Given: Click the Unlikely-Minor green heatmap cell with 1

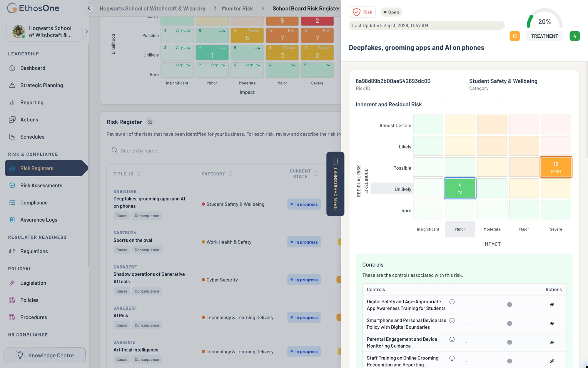Looking at the screenshot, I should coord(212,52).
